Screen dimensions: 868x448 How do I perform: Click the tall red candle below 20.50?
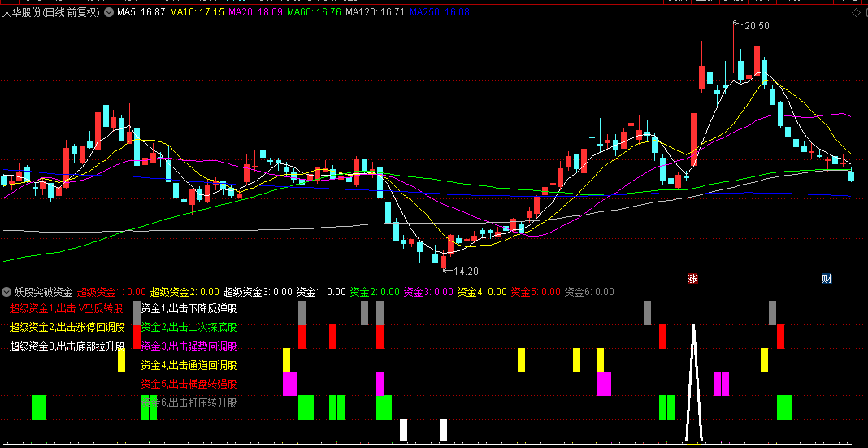(756, 61)
